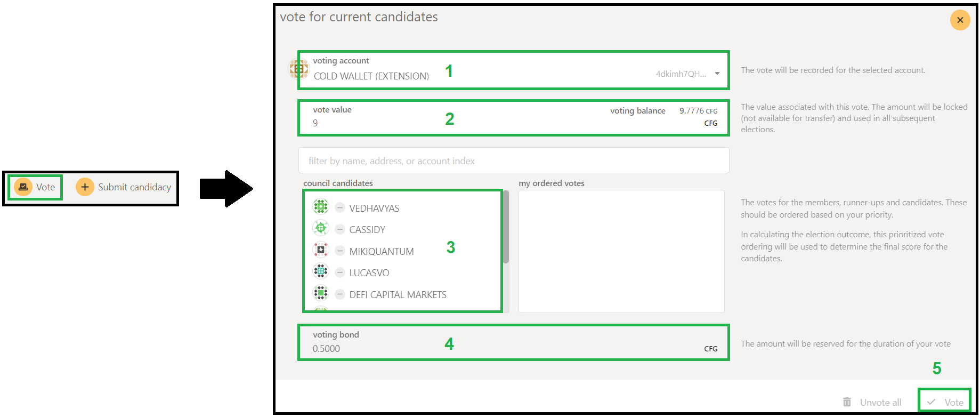Toggle the circle button beside MIKIQUANTUM
This screenshot has width=980, height=417.
[340, 251]
